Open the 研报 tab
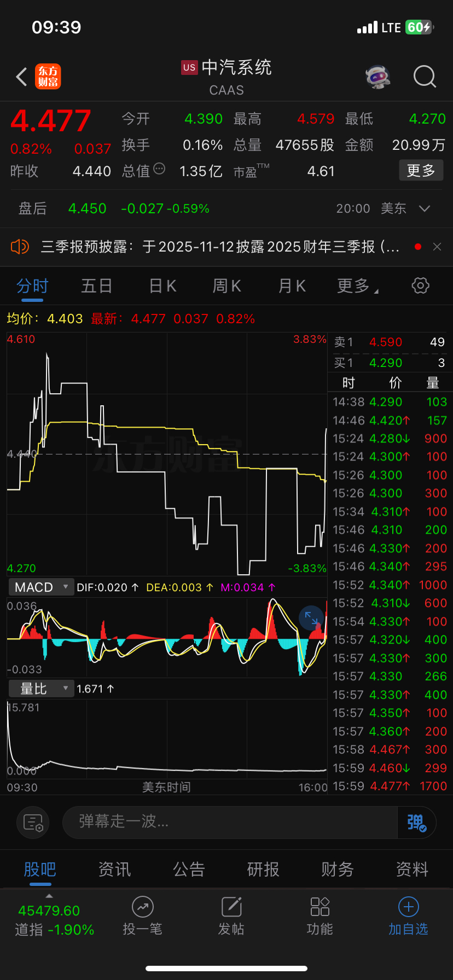 263,869
